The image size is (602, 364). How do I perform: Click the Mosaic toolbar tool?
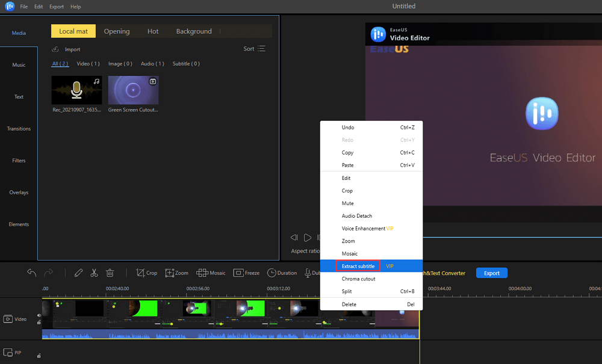click(x=211, y=273)
